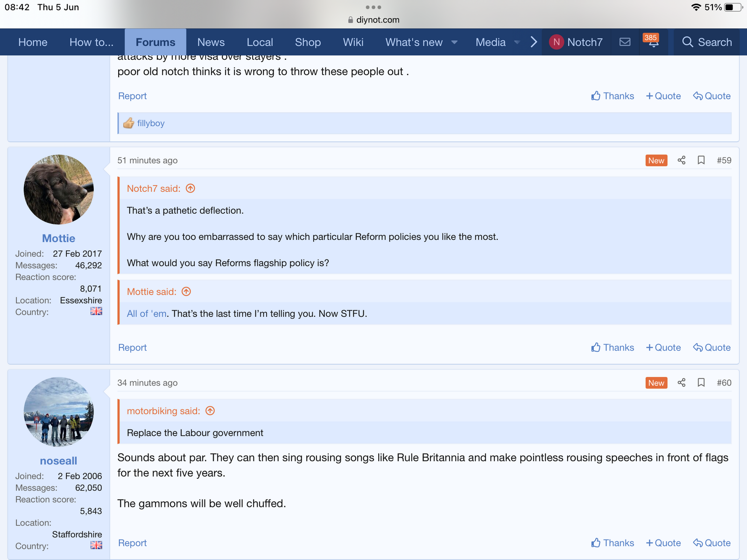Expand the Media dropdown arrow
Screen dimensions: 747x560
pos(517,42)
